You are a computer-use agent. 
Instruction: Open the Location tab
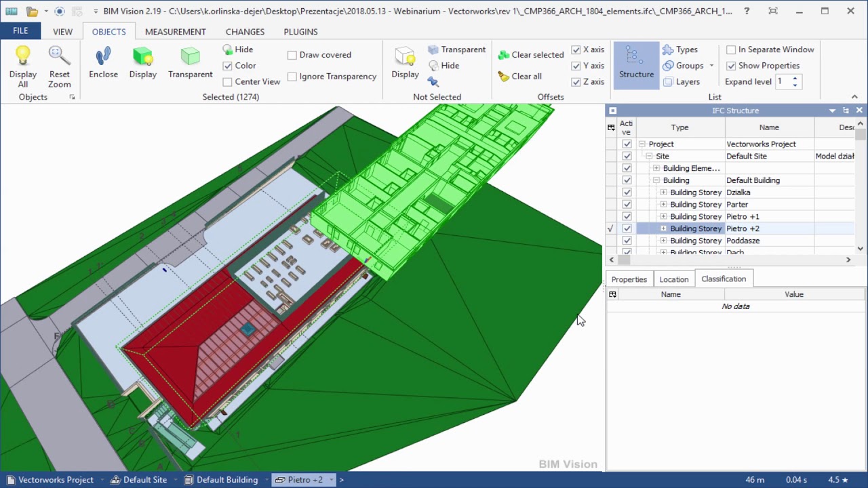pos(674,279)
